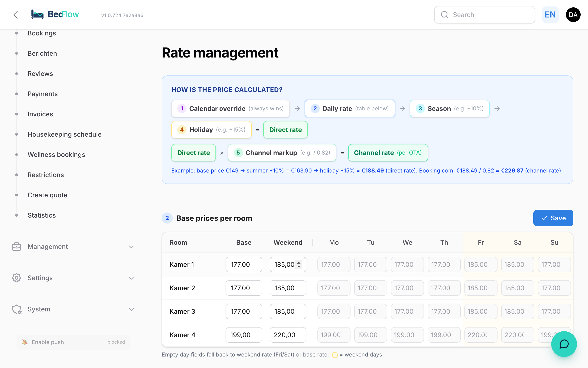Click the Management briefcase icon

click(x=17, y=247)
